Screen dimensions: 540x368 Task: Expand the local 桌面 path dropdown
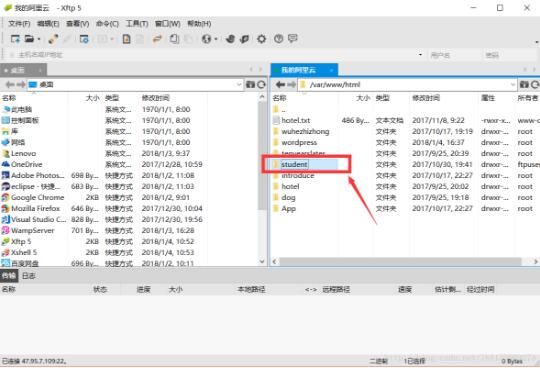click(x=239, y=84)
